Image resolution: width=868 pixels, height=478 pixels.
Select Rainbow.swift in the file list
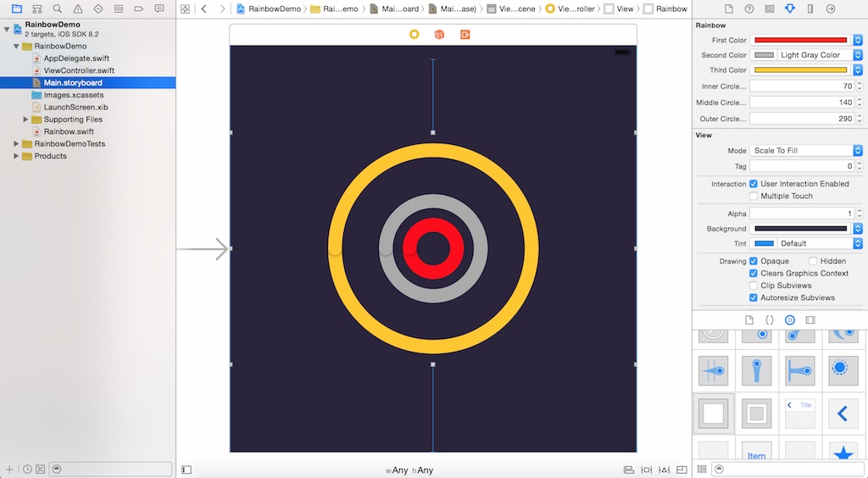point(68,131)
